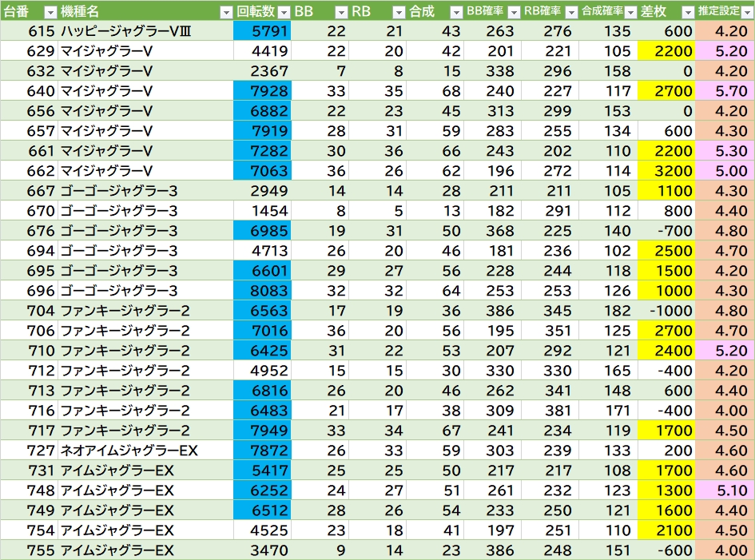Click the pink 5.70 estimated setting cell
This screenshot has width=755, height=560.
click(x=725, y=91)
